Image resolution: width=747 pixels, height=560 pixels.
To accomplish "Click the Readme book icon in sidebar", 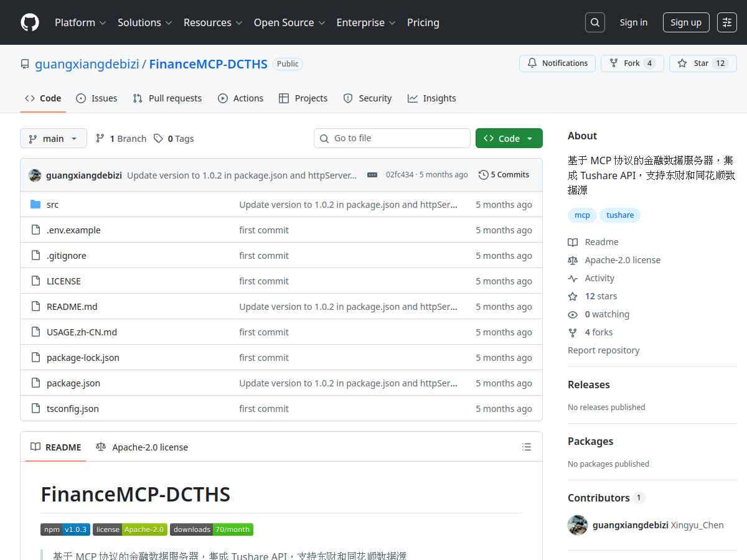I will click(573, 242).
